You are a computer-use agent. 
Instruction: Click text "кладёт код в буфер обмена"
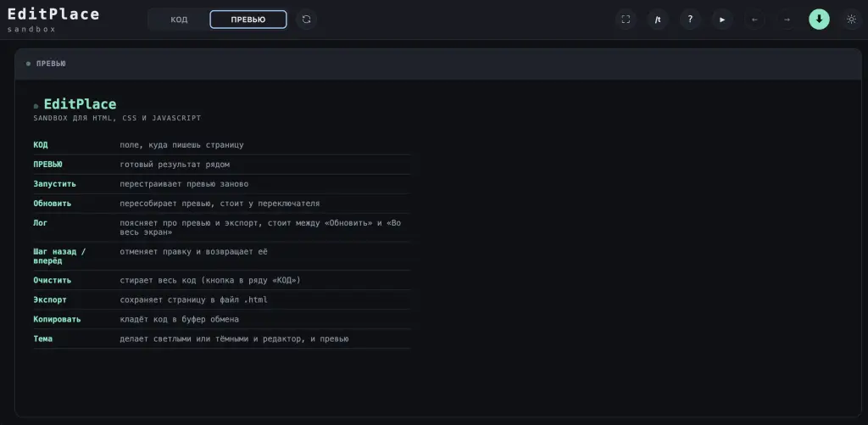coord(180,319)
